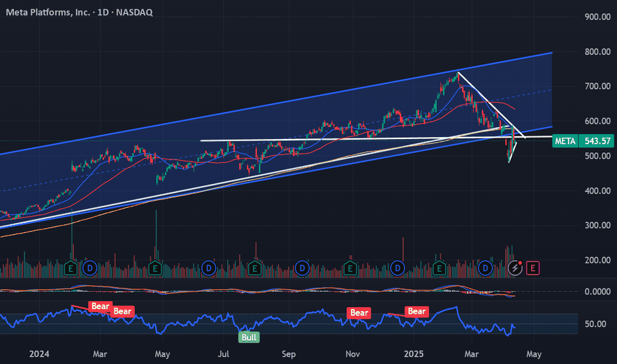Click the second Bear label near March 2024

click(x=122, y=311)
